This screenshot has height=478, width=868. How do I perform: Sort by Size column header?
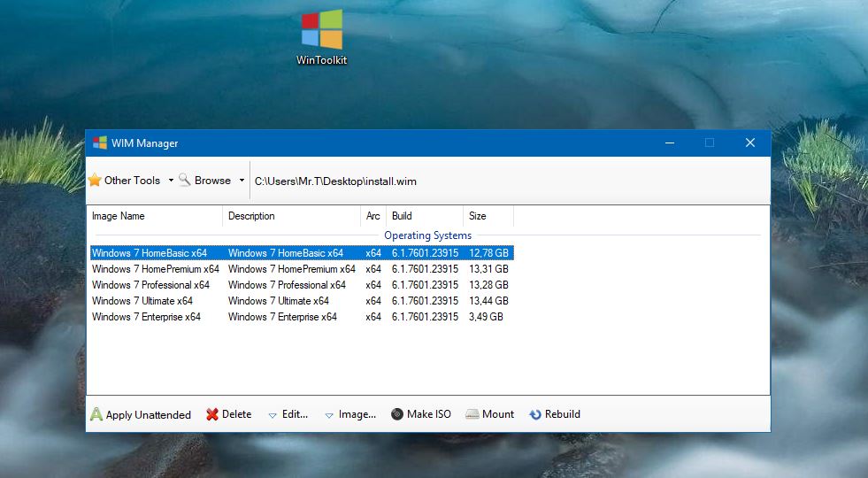tap(488, 216)
